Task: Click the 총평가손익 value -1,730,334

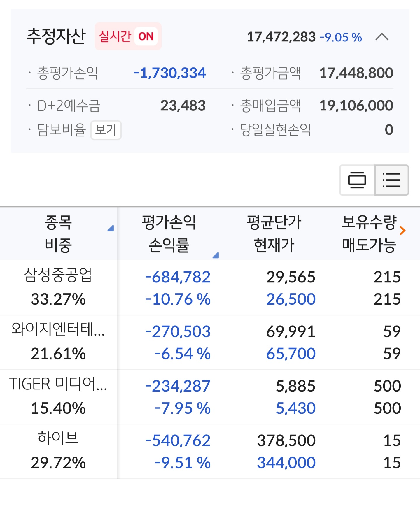Action: 169,73
